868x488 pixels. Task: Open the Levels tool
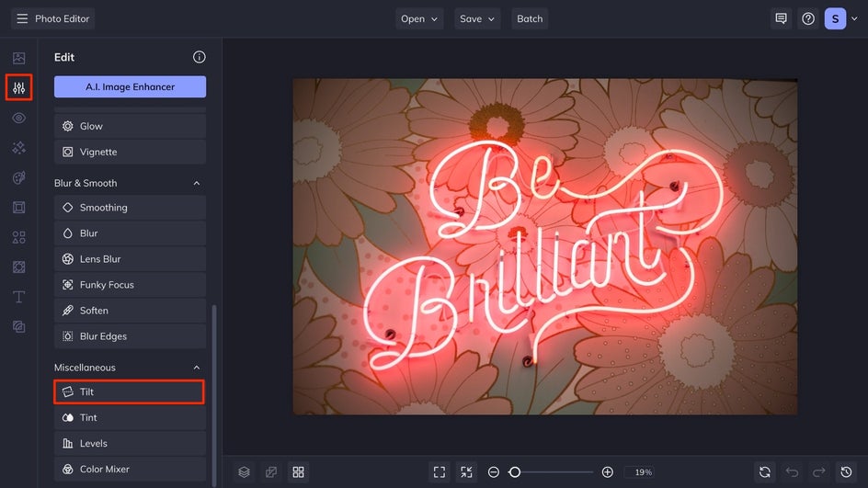pyautogui.click(x=130, y=443)
